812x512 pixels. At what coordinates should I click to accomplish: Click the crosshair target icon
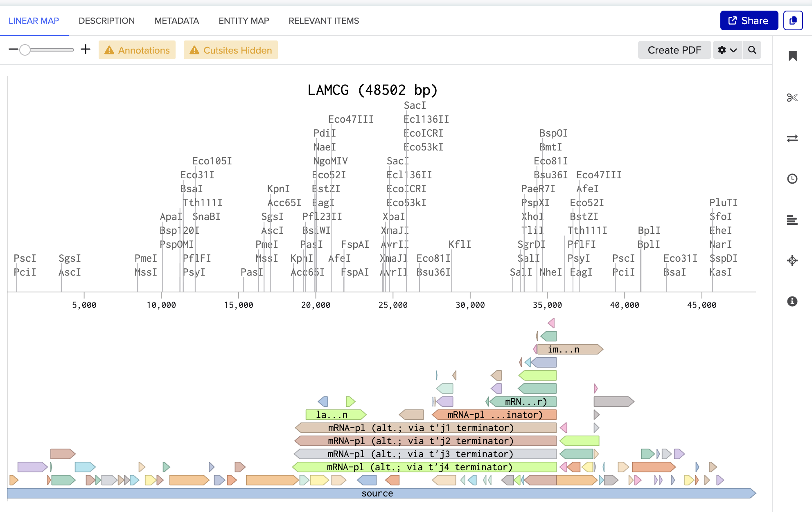click(x=792, y=260)
